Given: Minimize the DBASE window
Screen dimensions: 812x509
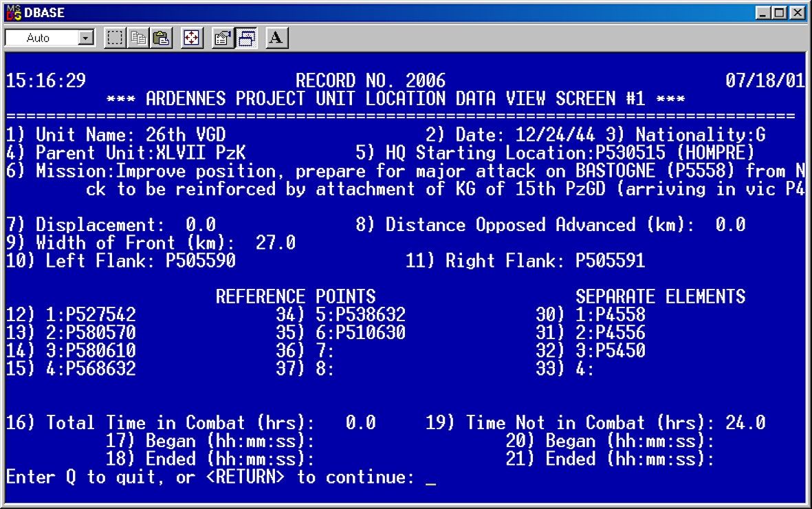Looking at the screenshot, I should [x=761, y=13].
